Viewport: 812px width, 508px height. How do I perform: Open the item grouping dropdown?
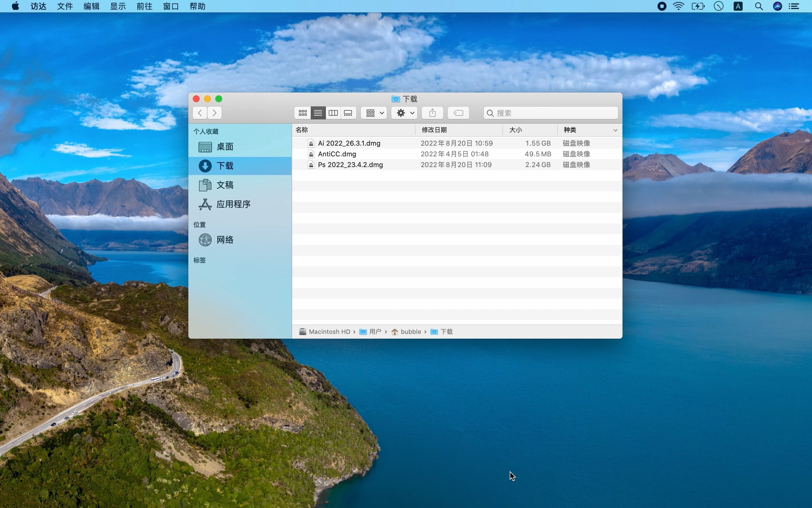[373, 113]
